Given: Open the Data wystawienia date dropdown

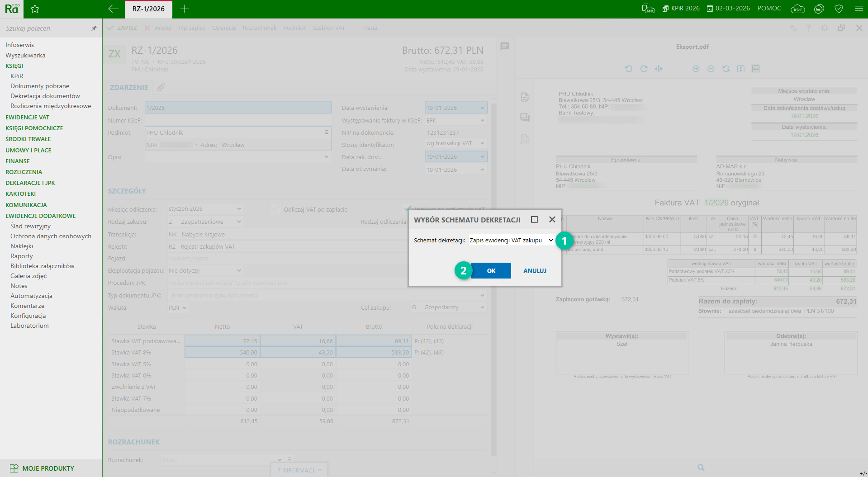Looking at the screenshot, I should pos(482,108).
